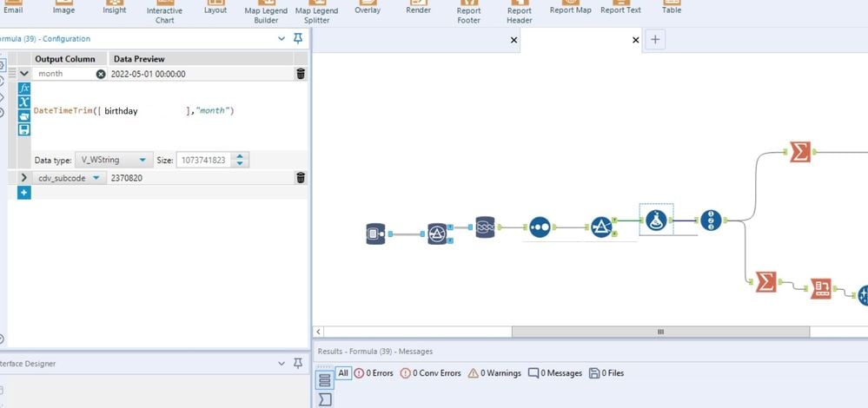The width and height of the screenshot is (868, 408).
Task: Expand the cdv_subcode expression row
Action: pos(23,177)
